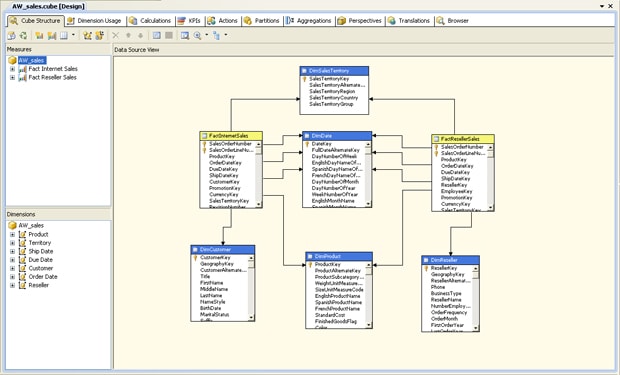Switch to the Aggregations tab
This screenshot has width=620, height=375.
(309, 21)
